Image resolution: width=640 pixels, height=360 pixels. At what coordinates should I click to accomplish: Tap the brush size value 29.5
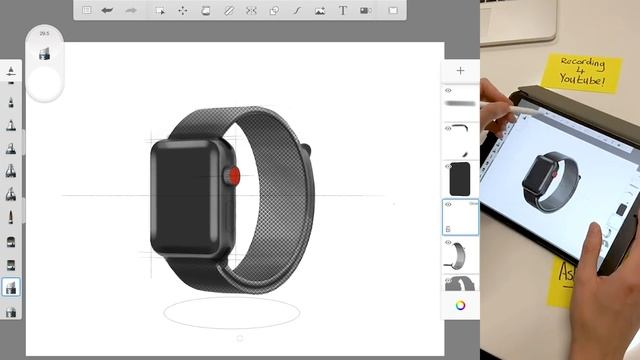[44, 33]
